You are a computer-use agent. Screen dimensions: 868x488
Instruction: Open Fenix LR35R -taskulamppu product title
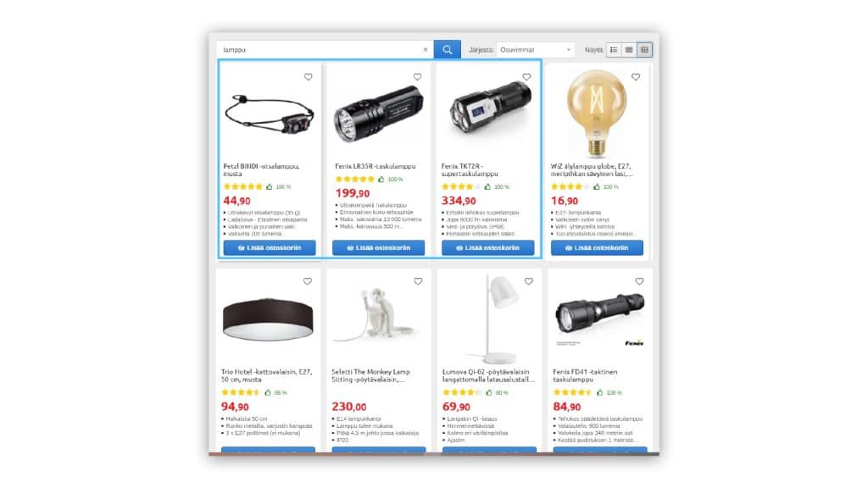[x=376, y=166]
